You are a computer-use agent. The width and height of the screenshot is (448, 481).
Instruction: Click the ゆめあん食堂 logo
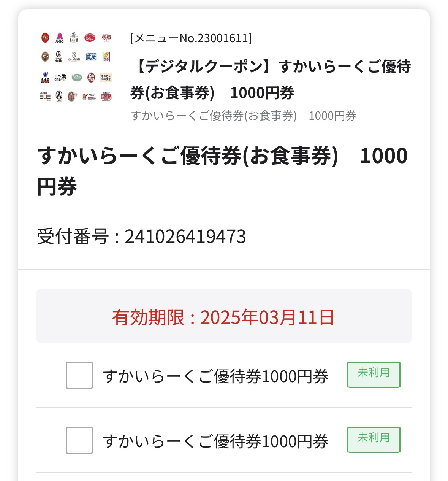coord(106,78)
